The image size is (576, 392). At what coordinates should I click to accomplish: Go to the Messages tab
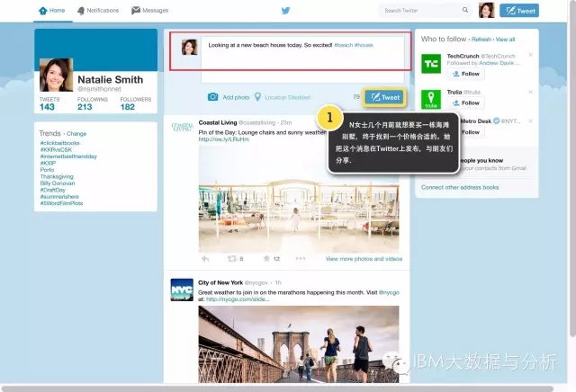coord(149,11)
